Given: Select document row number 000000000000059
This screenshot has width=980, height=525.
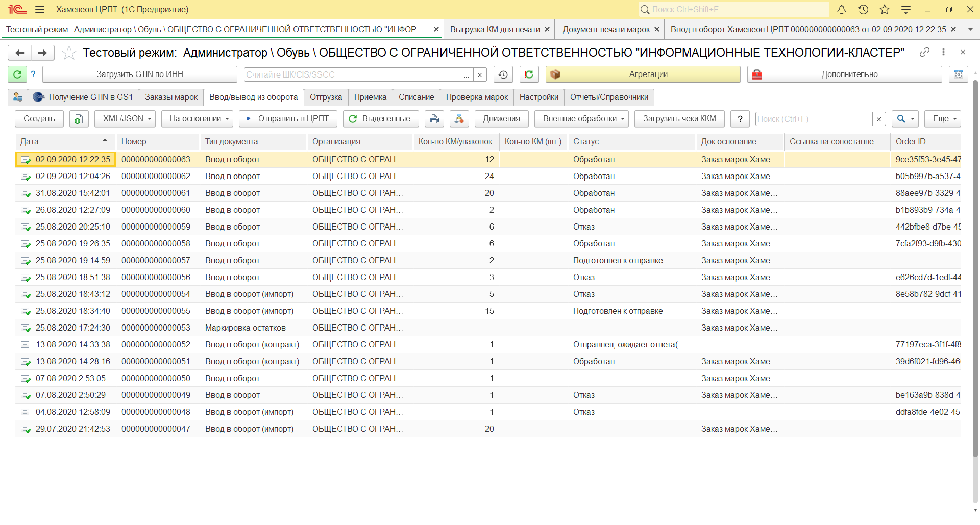Looking at the screenshot, I should pos(156,227).
